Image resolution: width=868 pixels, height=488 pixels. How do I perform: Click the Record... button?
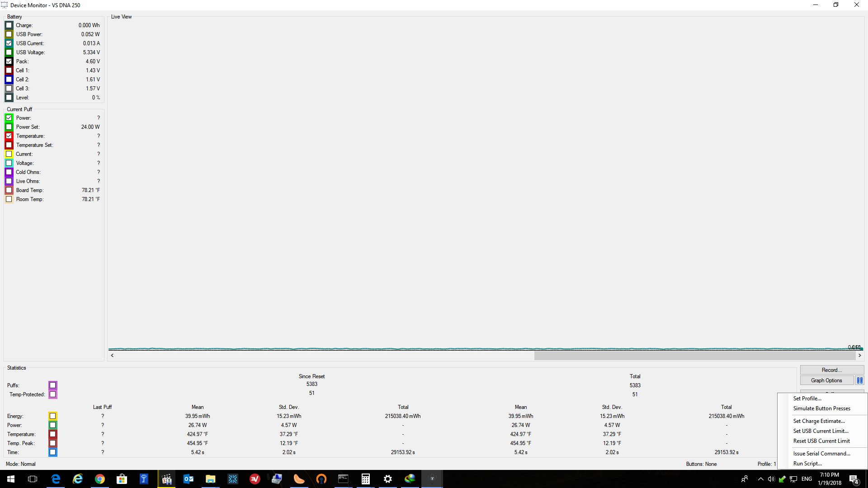click(831, 370)
